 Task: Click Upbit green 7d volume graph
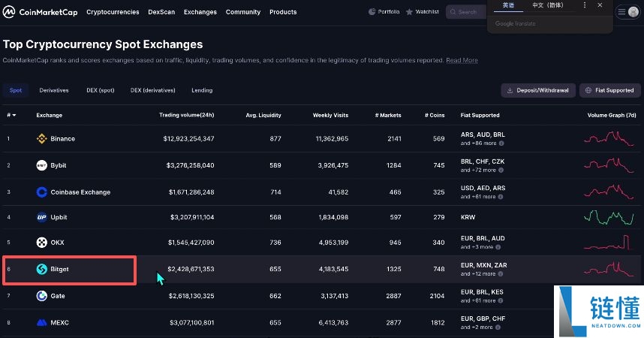(x=609, y=217)
